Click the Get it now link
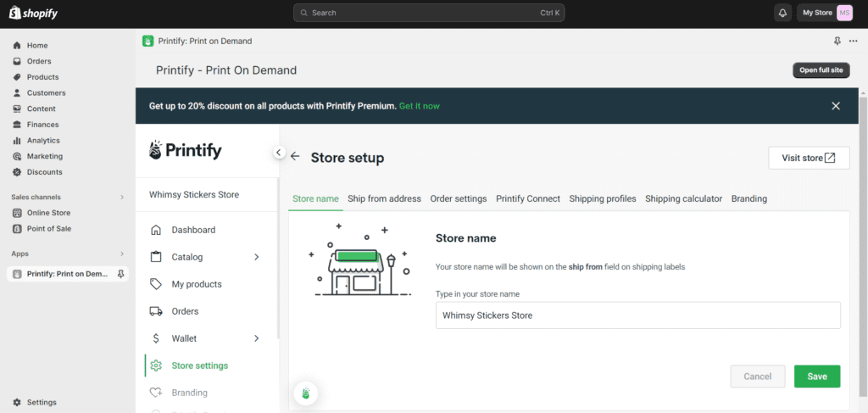 point(420,106)
